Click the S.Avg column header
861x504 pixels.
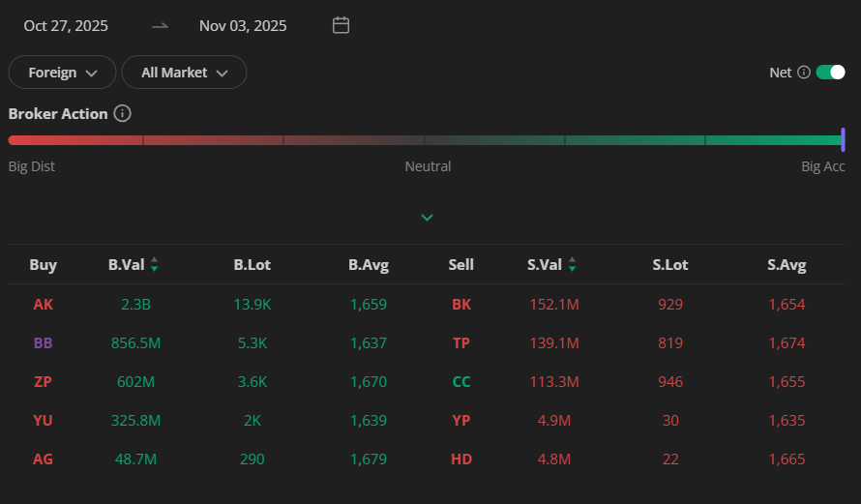(786, 265)
